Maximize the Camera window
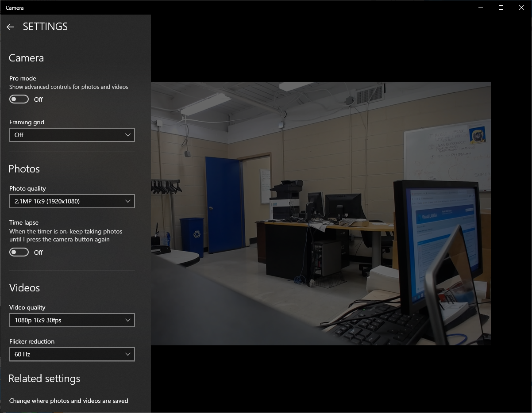Screen dimensions: 532x413 [x=501, y=8]
